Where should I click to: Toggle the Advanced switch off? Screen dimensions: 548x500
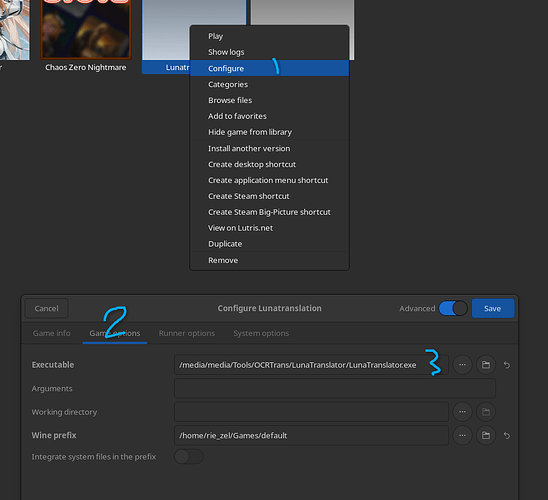click(453, 309)
